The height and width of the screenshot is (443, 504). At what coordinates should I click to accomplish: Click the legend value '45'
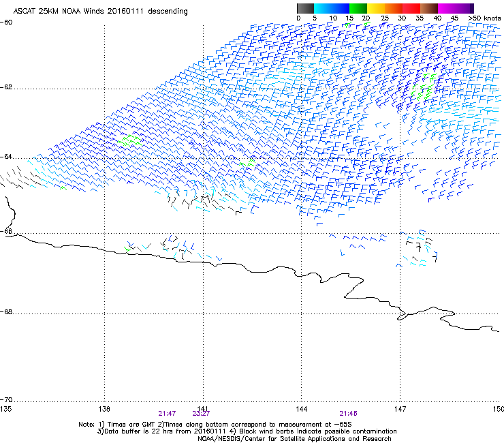454,18
